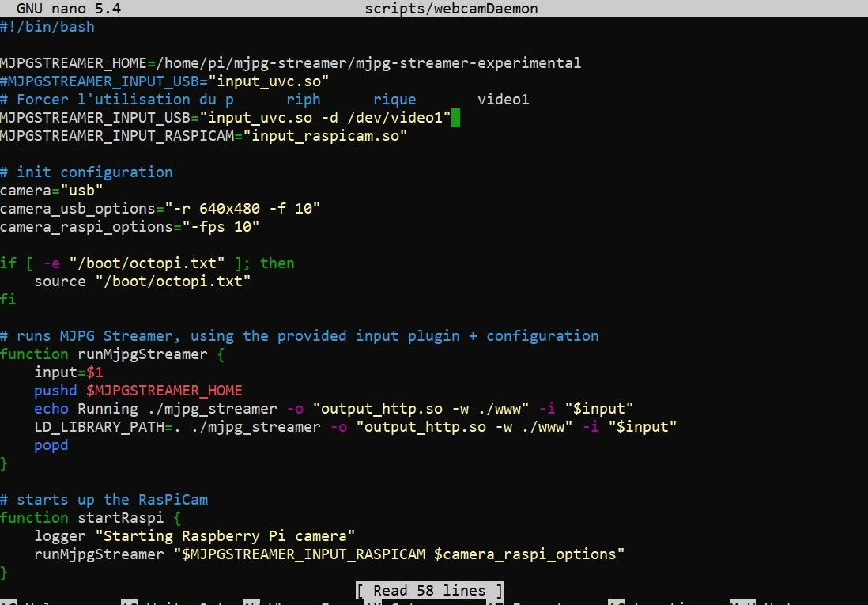Click the source "/boot/octopi.txt" line

pyautogui.click(x=142, y=282)
